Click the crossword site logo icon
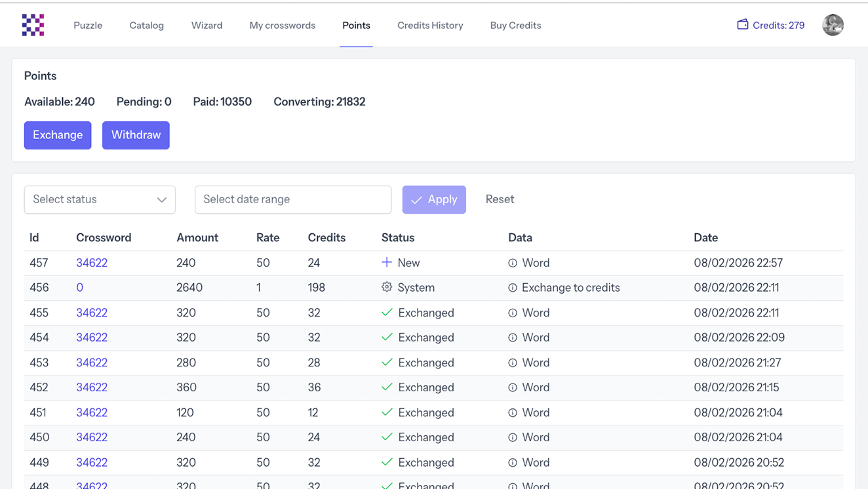Image resolution: width=868 pixels, height=489 pixels. coord(33,24)
